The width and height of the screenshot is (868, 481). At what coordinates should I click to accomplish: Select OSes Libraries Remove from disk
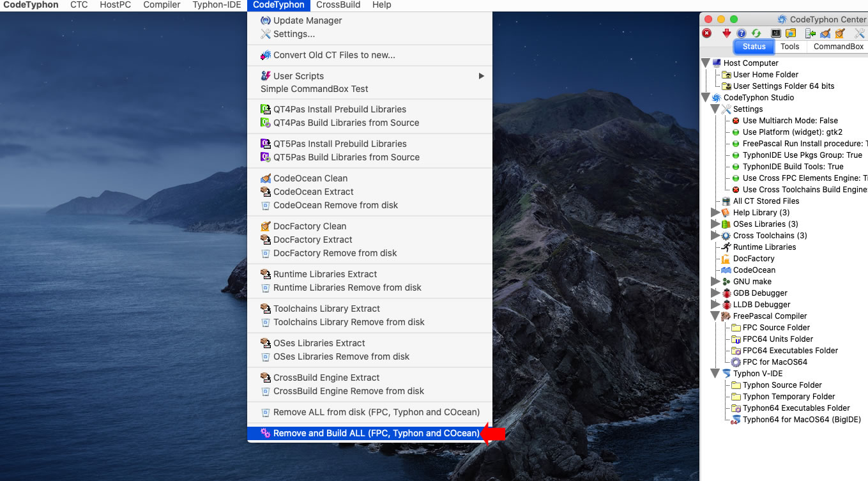[370, 356]
